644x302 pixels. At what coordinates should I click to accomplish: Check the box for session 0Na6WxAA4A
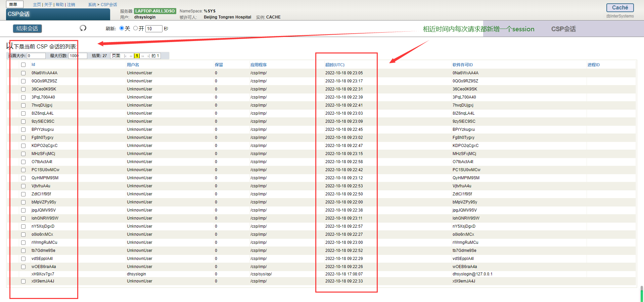click(x=23, y=73)
